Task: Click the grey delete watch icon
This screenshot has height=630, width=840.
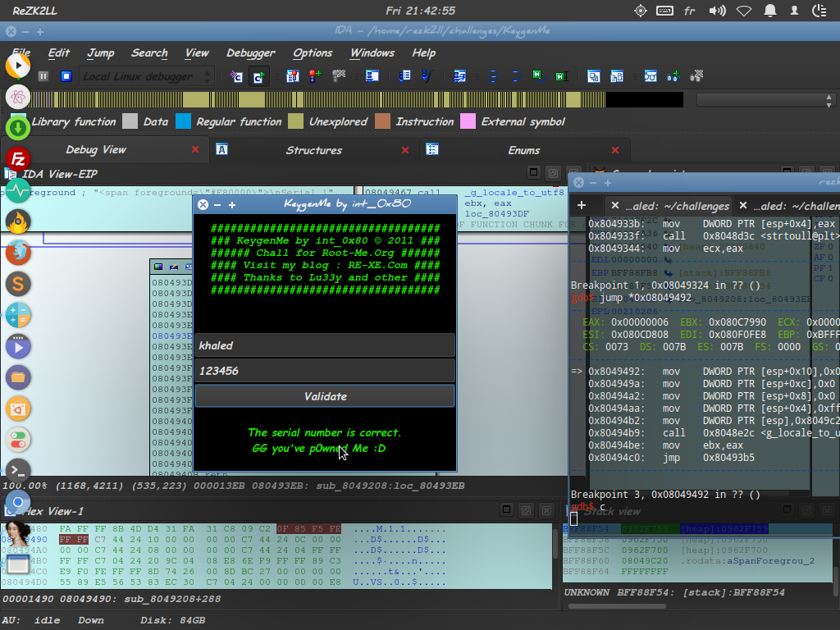Action: coord(696,76)
